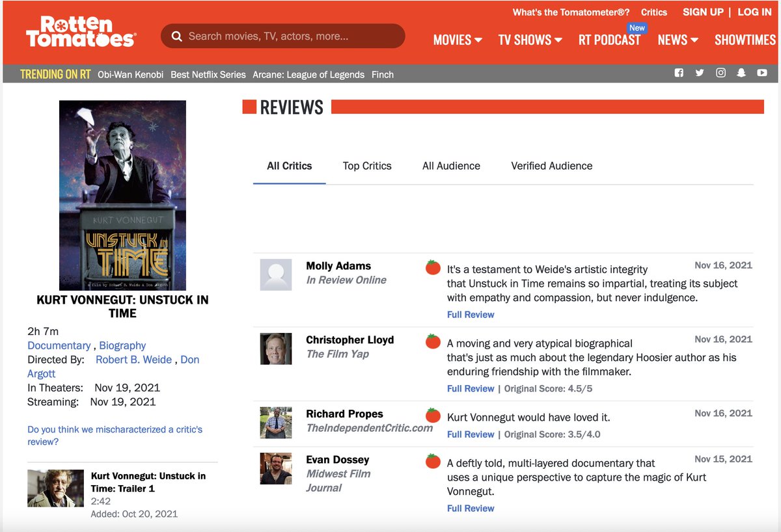This screenshot has height=532, width=781.
Task: Click the Nov 15, 2021 review date
Action: click(723, 459)
